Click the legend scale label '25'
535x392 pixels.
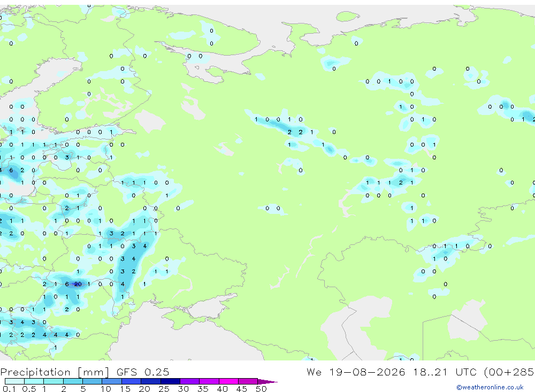(x=164, y=389)
